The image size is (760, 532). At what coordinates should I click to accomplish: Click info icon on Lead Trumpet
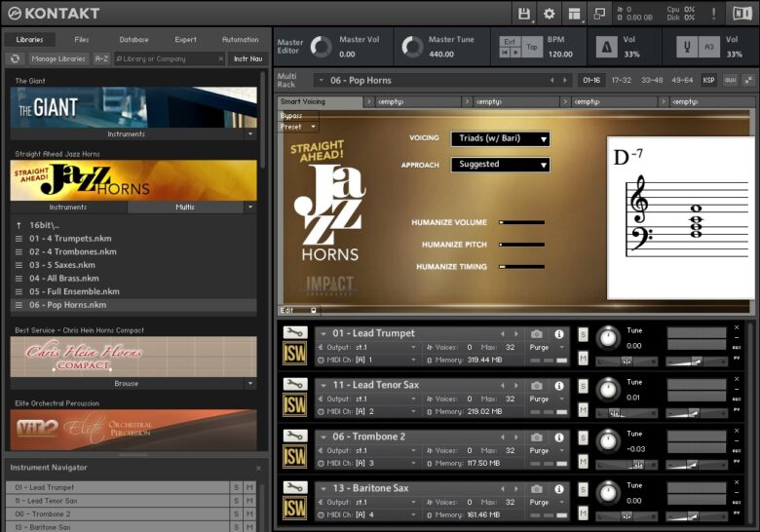tap(559, 334)
